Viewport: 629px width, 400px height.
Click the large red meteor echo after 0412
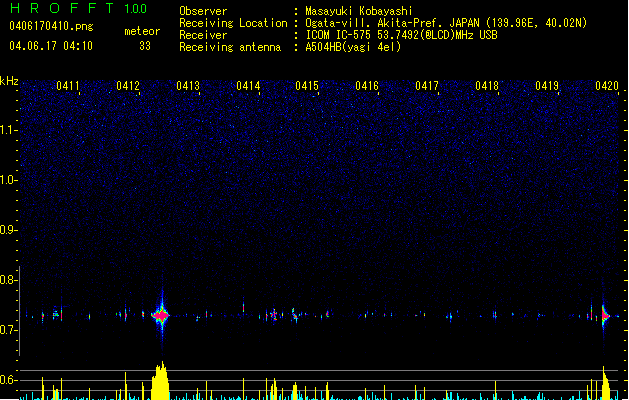(161, 315)
